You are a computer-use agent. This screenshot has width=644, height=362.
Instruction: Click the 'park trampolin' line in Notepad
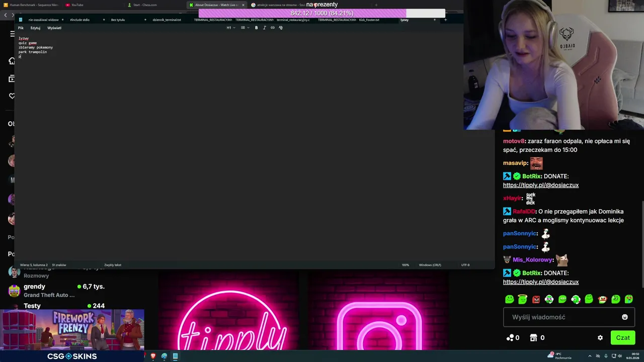(33, 52)
